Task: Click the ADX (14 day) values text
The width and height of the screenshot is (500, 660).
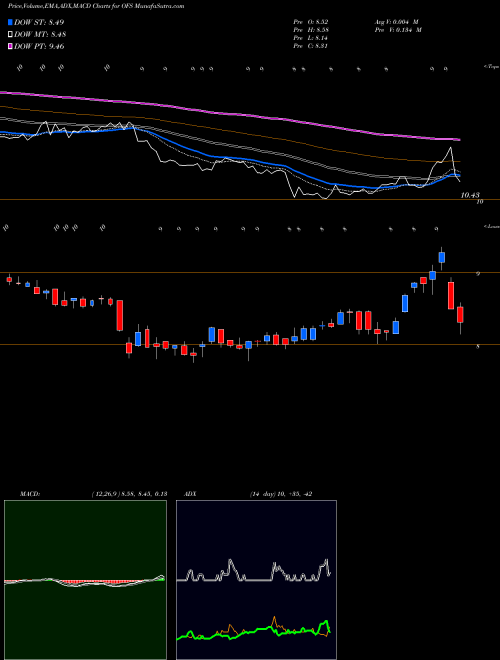Action: pyautogui.click(x=281, y=494)
